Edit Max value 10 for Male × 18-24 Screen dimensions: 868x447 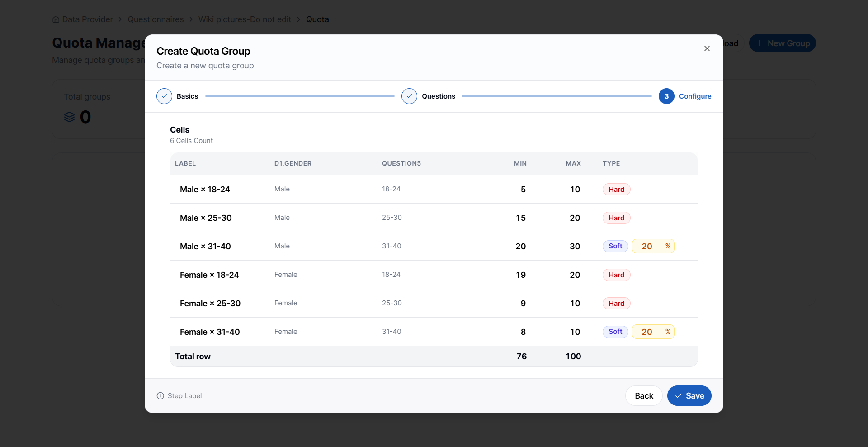[x=575, y=190]
